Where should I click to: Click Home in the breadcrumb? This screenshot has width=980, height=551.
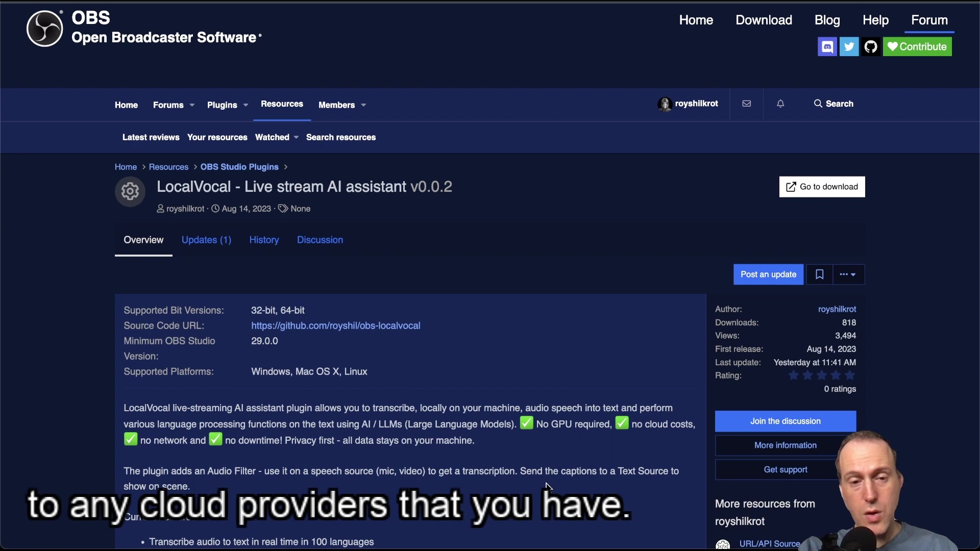click(126, 167)
